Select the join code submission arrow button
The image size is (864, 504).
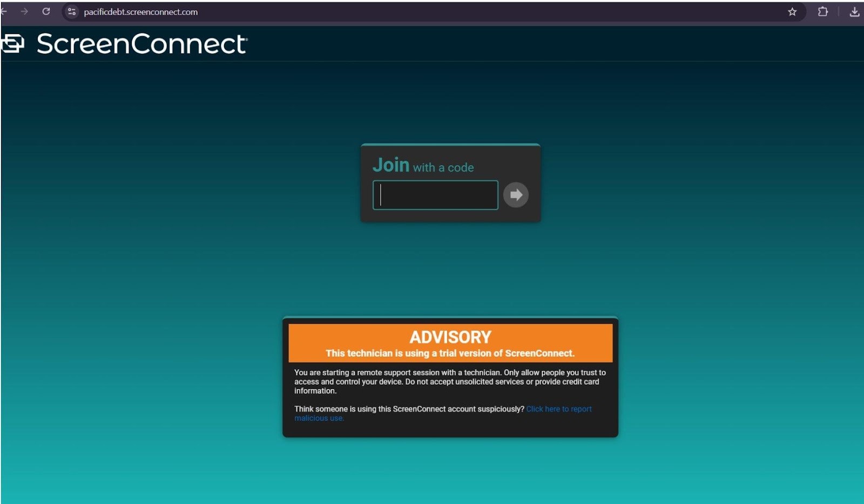click(516, 195)
